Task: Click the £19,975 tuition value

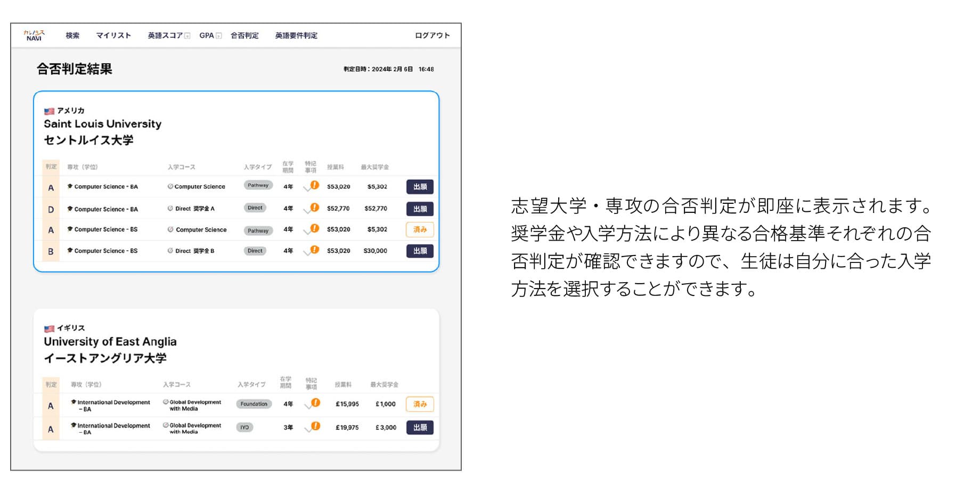Action: [347, 427]
